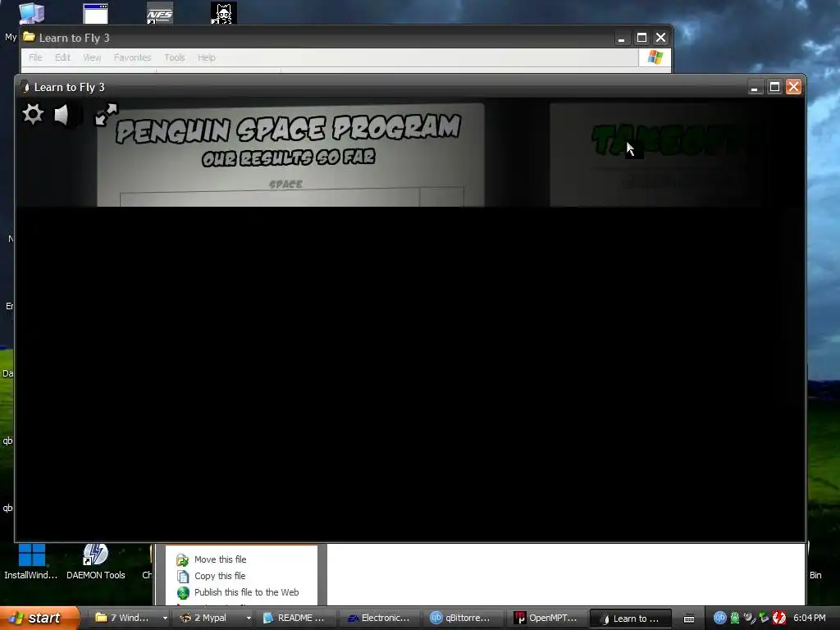Open the View menu in explorer window
This screenshot has height=630, width=840.
(92, 57)
